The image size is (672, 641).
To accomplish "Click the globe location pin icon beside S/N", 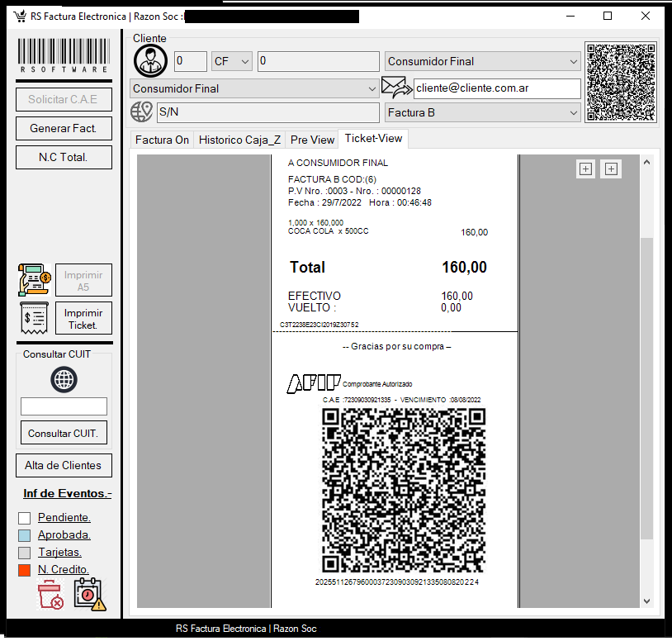I will point(142,112).
